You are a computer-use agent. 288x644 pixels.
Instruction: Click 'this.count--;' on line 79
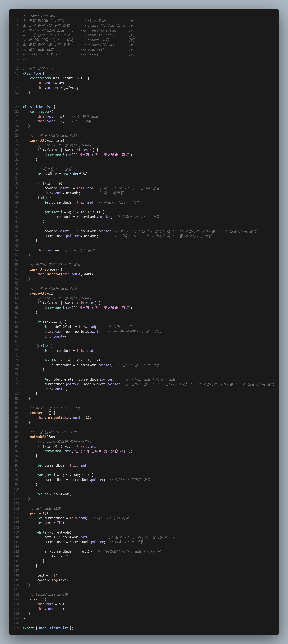(x=56, y=389)
